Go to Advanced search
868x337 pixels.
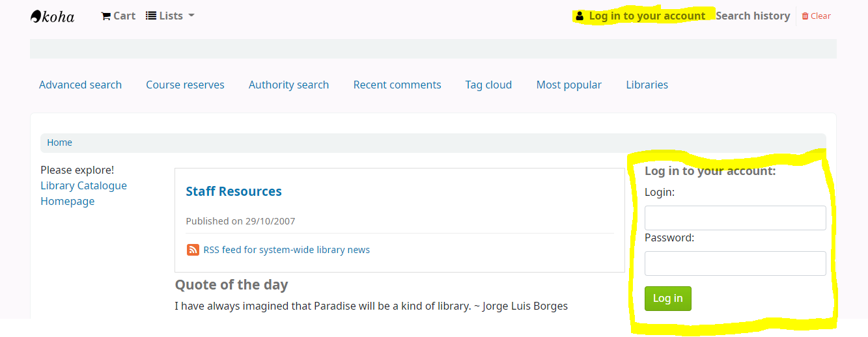[80, 85]
